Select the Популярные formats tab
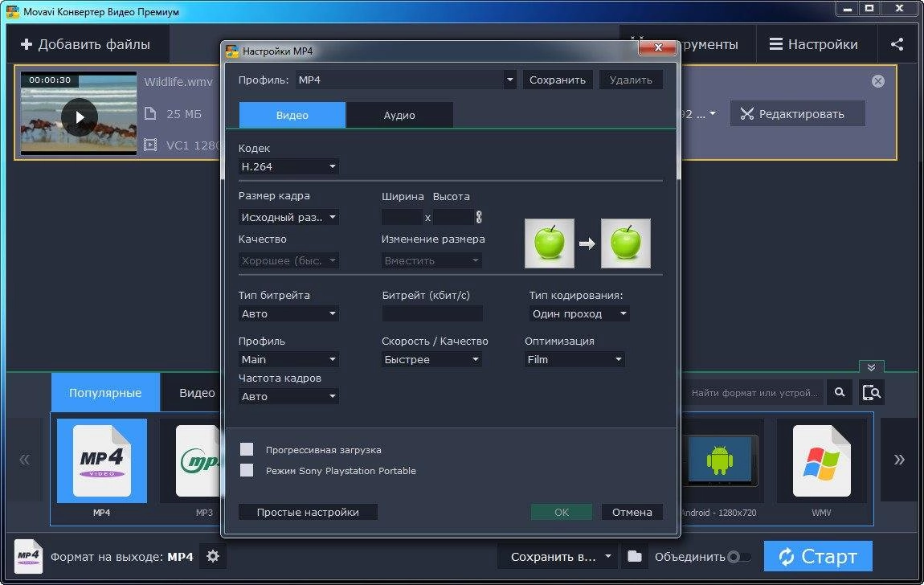The image size is (924, 585). (105, 392)
